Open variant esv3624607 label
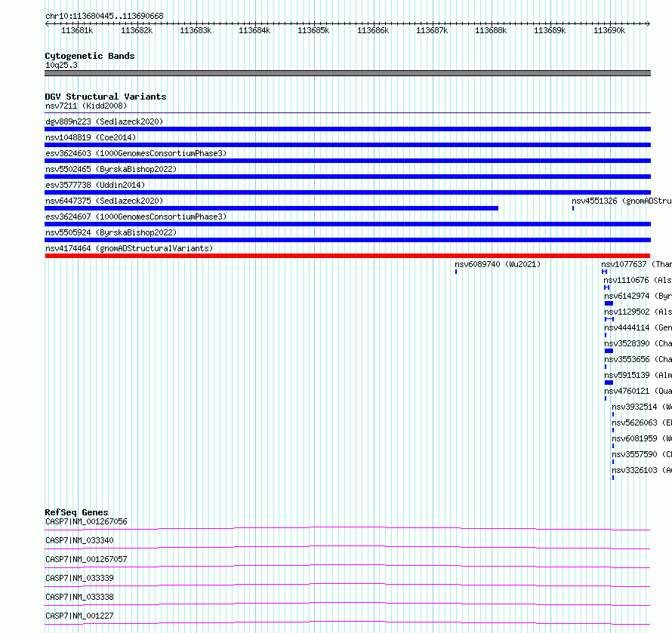Screen dimensions: 672x633 136,217
